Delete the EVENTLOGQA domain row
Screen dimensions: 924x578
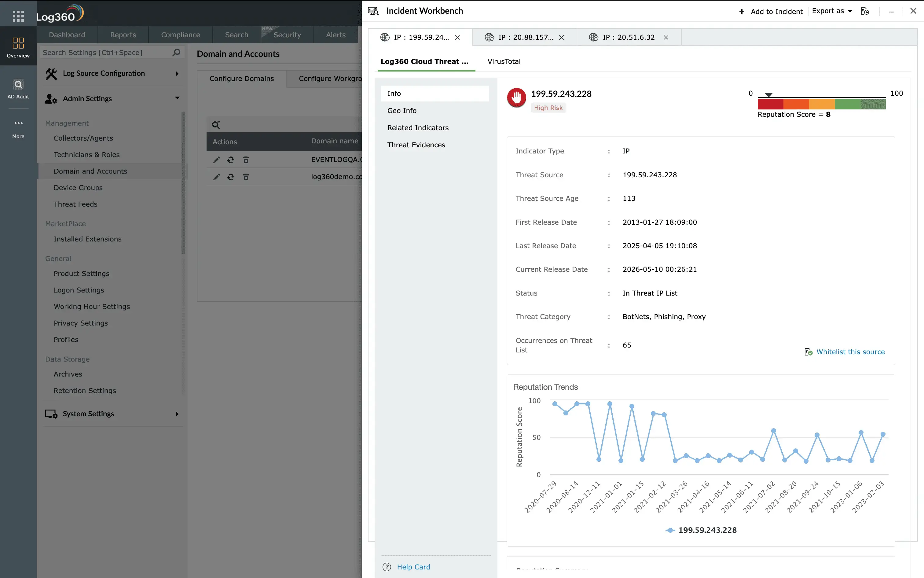[x=246, y=160]
